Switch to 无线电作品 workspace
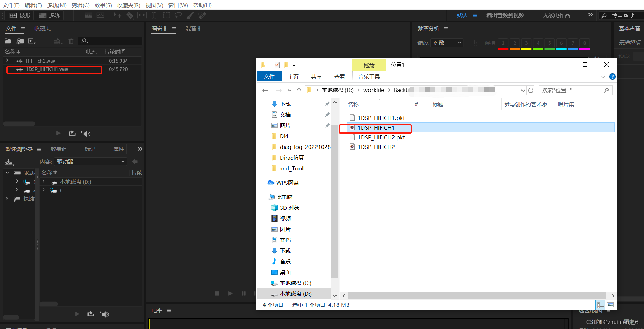The height and width of the screenshot is (329, 644). coord(557,15)
